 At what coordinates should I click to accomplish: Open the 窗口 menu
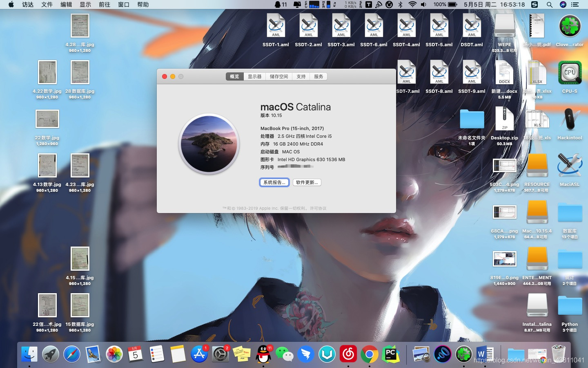pos(124,4)
